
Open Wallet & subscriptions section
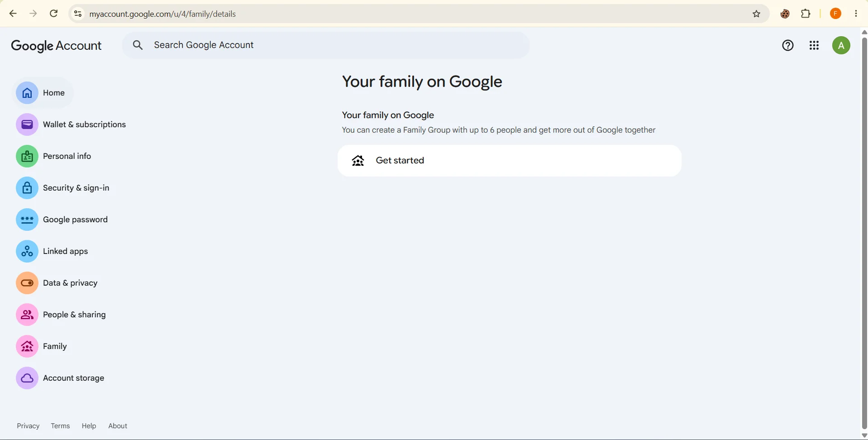(x=71, y=124)
